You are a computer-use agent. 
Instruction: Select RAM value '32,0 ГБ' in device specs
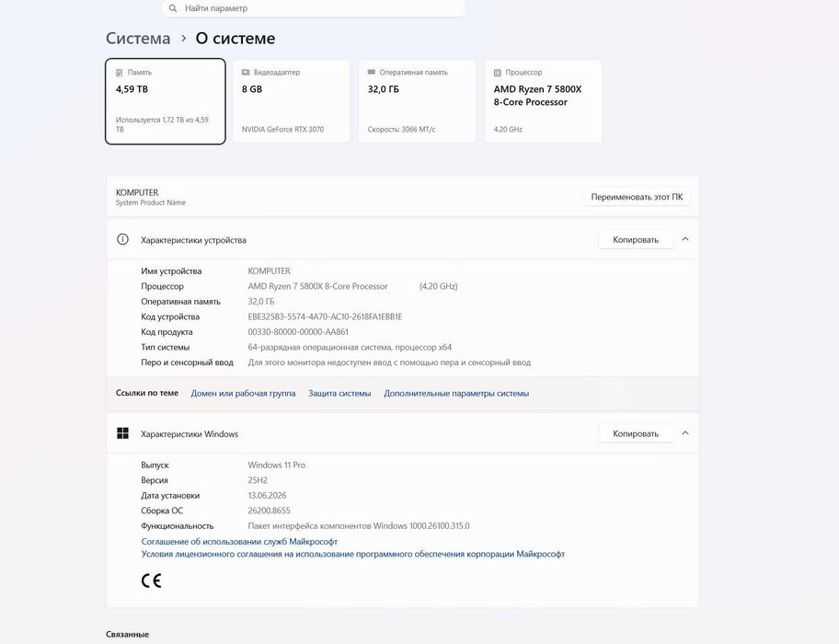[261, 302]
